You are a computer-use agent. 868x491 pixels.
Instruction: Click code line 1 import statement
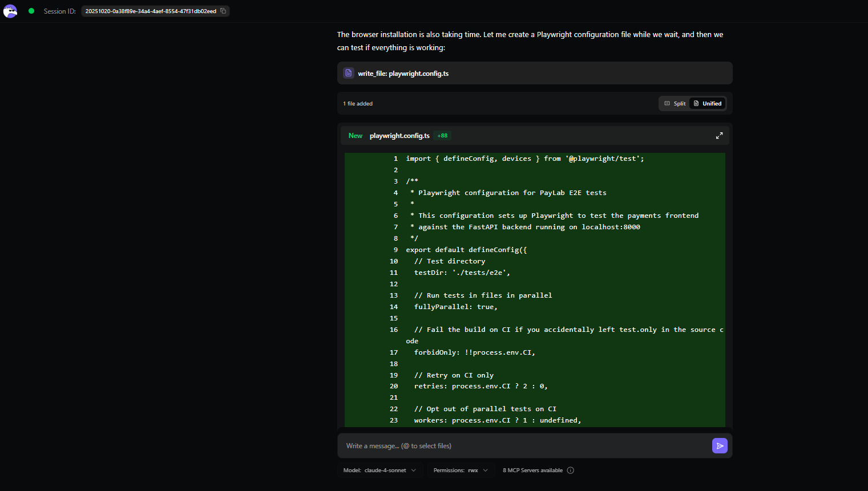click(x=524, y=159)
